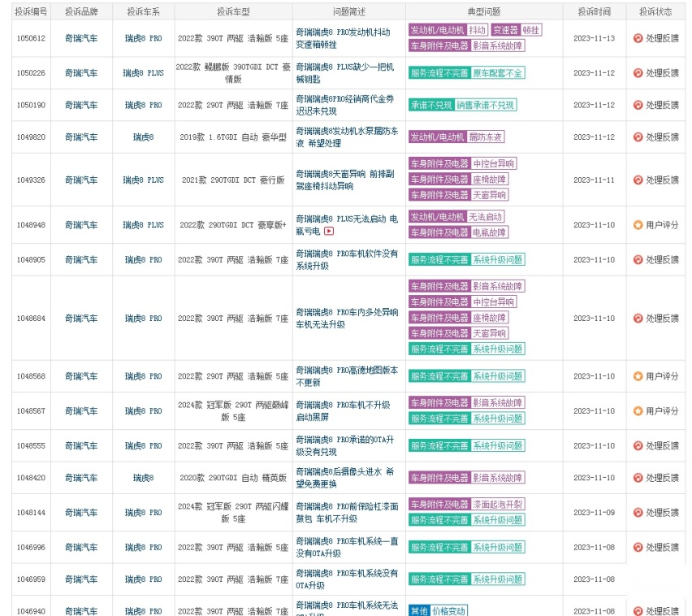Click the red status icon in row 1048420
This screenshot has height=616, width=692.
[x=638, y=478]
